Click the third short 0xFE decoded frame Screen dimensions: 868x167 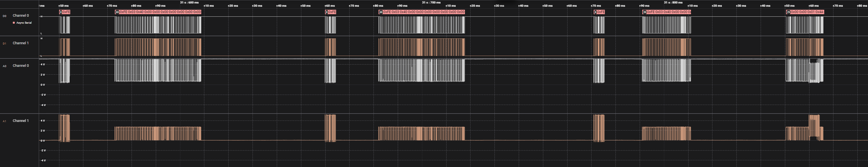pyautogui.click(x=601, y=12)
